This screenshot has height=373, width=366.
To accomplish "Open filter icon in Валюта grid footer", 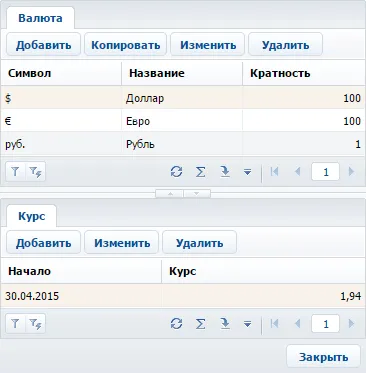I will pyautogui.click(x=15, y=172).
